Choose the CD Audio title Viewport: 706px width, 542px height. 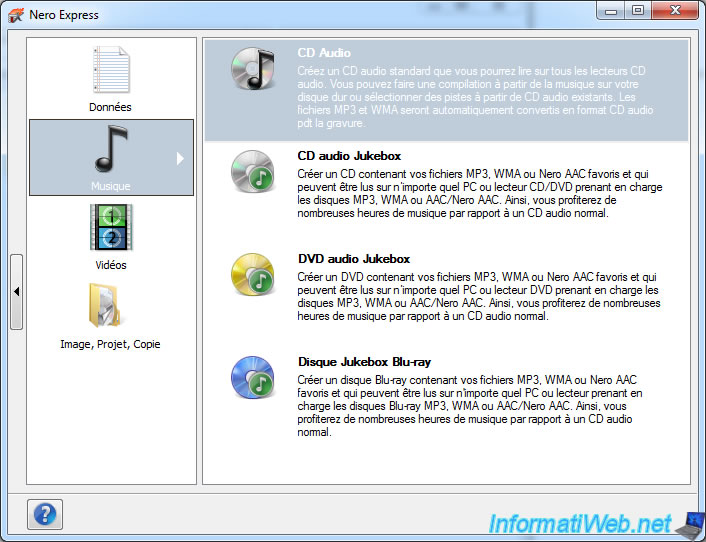324,53
